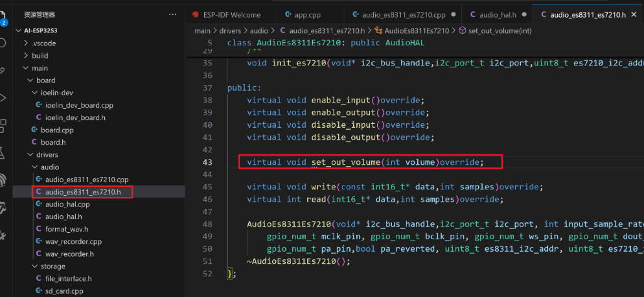Screen dimensions: 644x297
Task: Close the audio_es8311_es7210.h editor tab with X
Action: 634,15
